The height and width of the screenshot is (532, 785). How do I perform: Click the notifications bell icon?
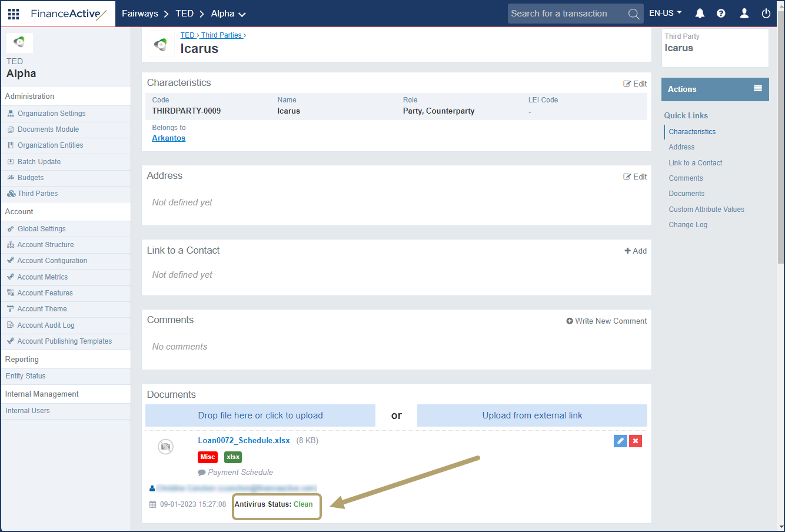[700, 12]
